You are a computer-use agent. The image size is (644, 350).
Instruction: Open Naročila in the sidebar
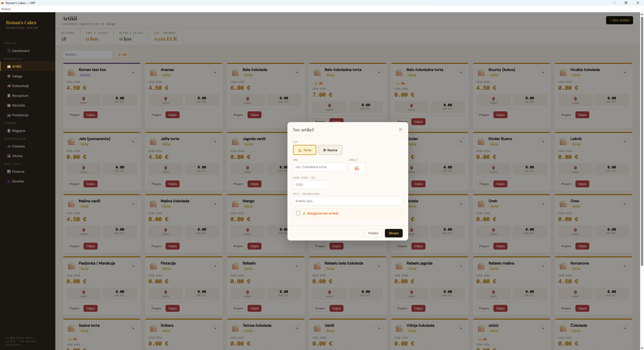tap(28, 105)
